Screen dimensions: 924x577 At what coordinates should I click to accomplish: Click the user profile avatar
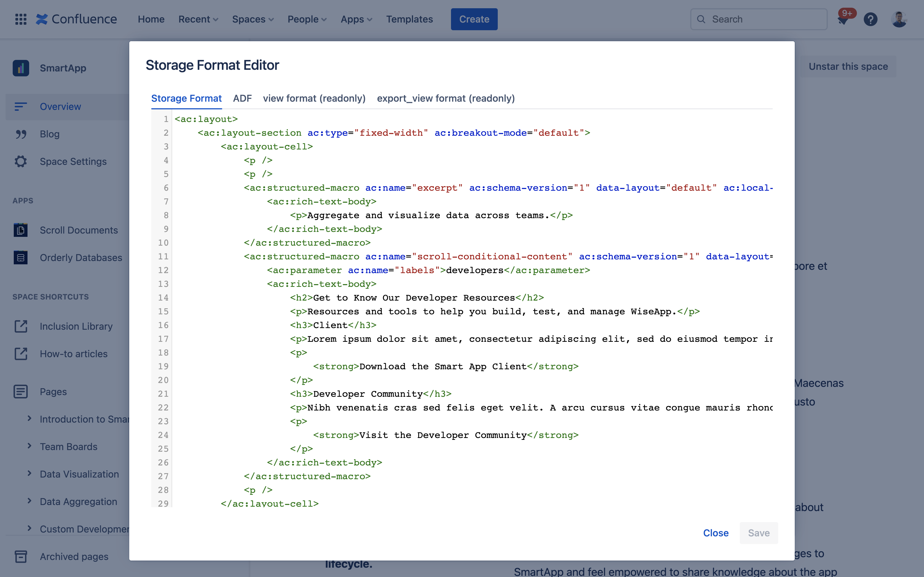click(899, 19)
